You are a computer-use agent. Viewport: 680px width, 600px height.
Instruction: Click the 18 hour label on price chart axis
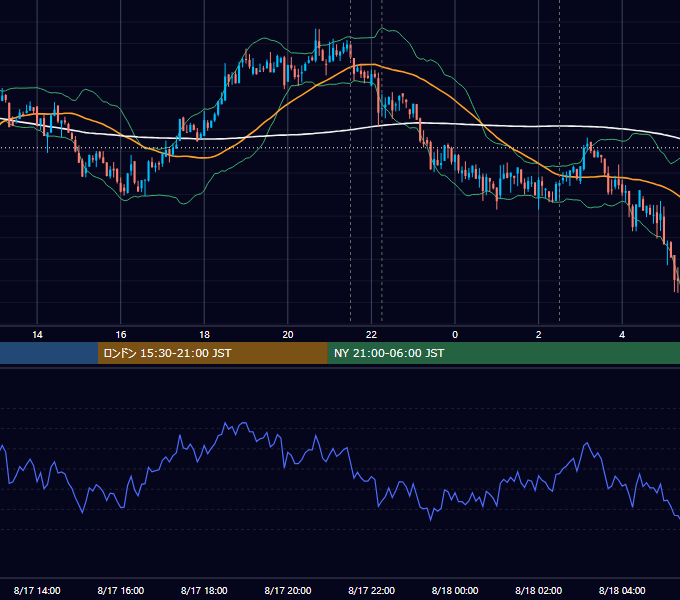(x=204, y=335)
